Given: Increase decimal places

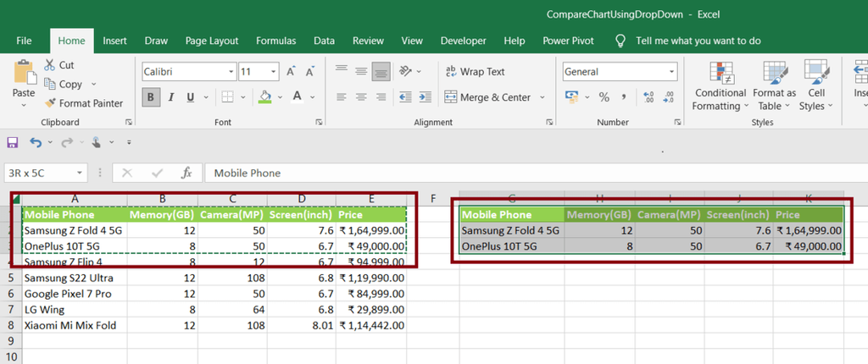Looking at the screenshot, I should 648,97.
